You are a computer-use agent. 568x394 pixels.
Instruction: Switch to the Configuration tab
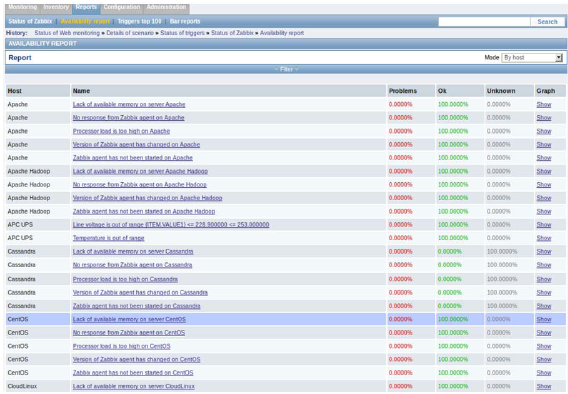coord(122,8)
